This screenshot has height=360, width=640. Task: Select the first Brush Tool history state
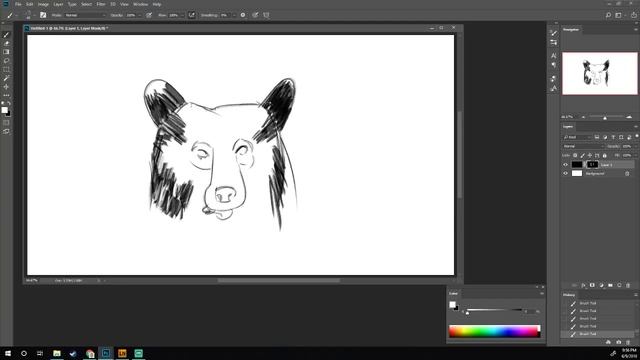[x=598, y=303]
